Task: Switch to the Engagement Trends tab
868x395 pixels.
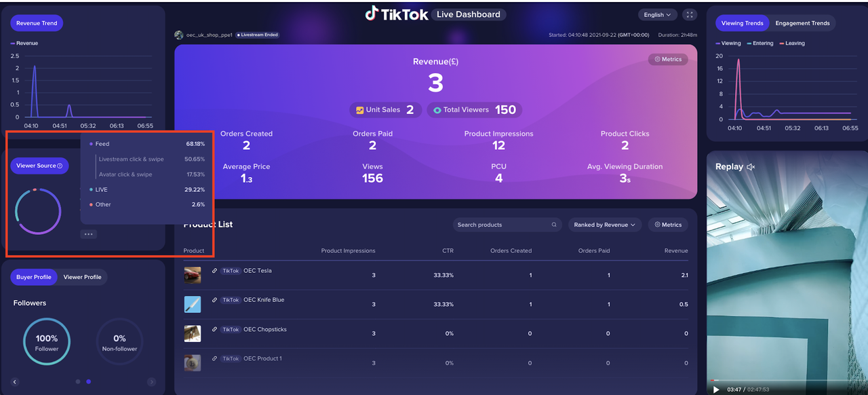Action: tap(802, 23)
